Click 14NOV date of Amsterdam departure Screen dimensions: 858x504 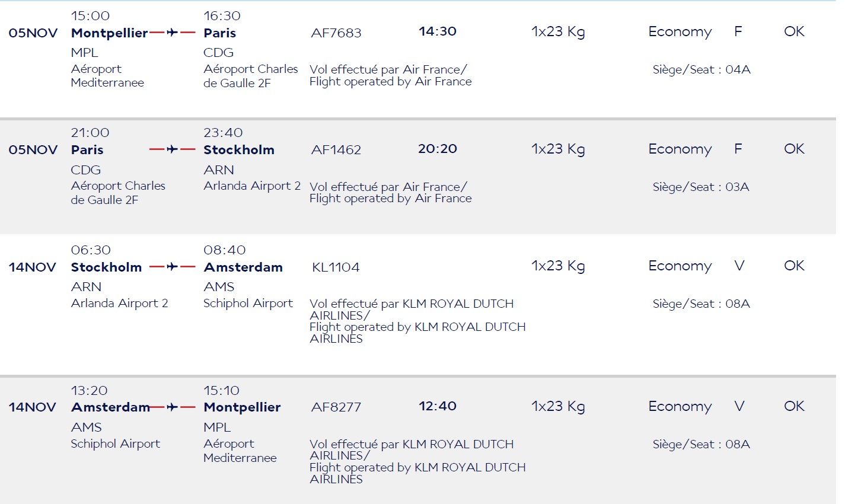(x=32, y=407)
